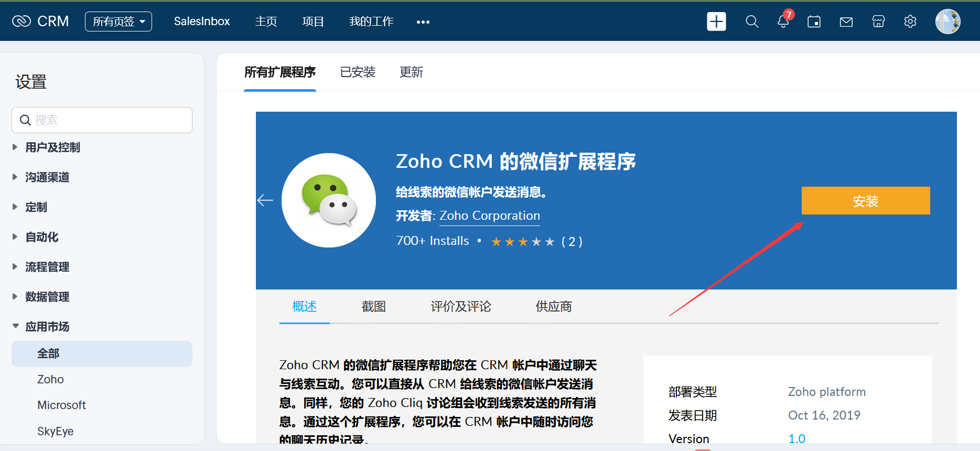The image size is (980, 451).
Task: Click the orange 安装 button
Action: 865,201
